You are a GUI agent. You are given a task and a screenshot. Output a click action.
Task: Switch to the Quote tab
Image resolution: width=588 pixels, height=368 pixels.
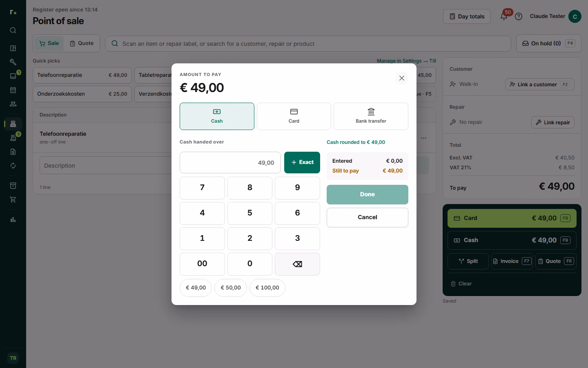click(x=82, y=43)
